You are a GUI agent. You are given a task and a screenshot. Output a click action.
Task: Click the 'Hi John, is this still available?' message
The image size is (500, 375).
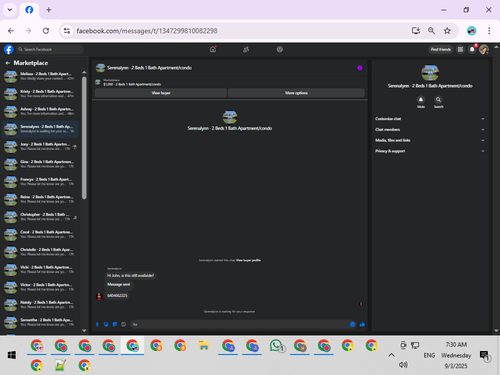tap(130, 276)
